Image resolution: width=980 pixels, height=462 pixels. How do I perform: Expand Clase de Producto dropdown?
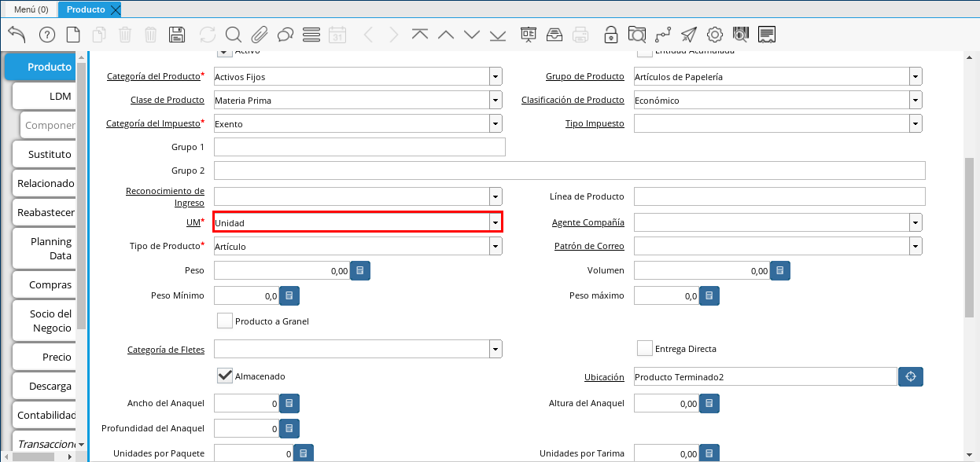496,100
